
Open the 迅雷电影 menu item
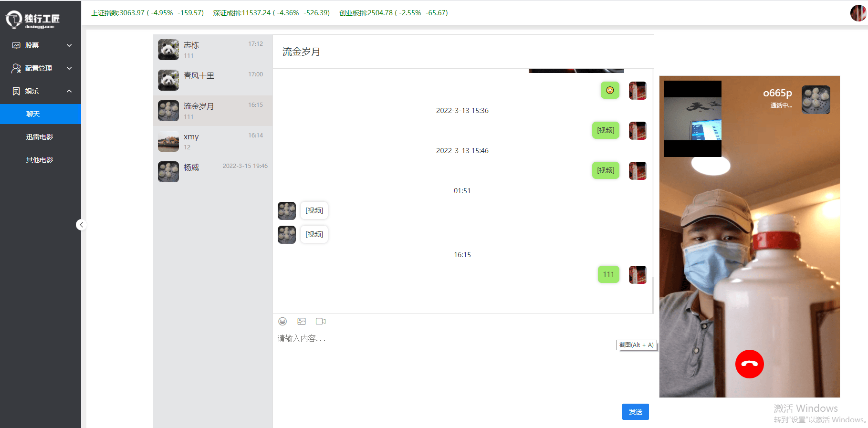40,137
